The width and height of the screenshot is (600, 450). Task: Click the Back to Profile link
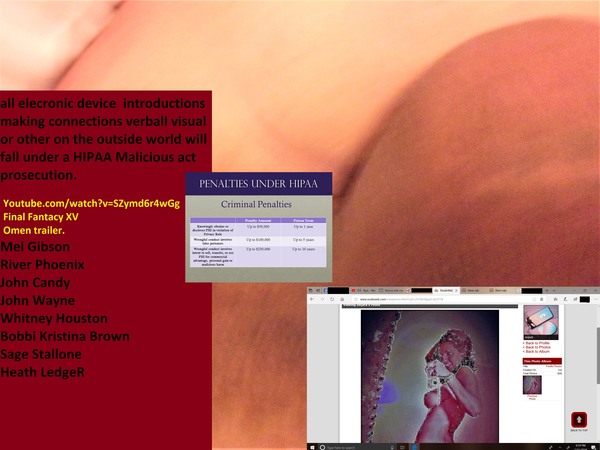pyautogui.click(x=539, y=343)
